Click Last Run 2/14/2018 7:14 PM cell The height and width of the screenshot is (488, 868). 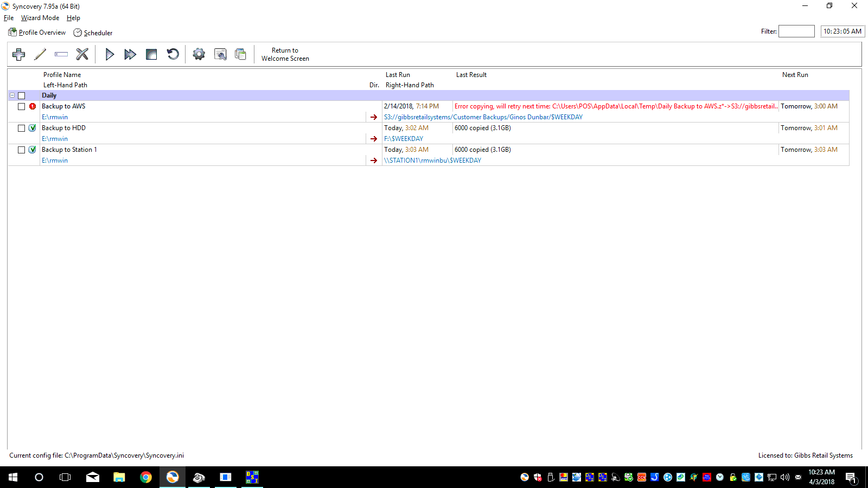pos(411,106)
